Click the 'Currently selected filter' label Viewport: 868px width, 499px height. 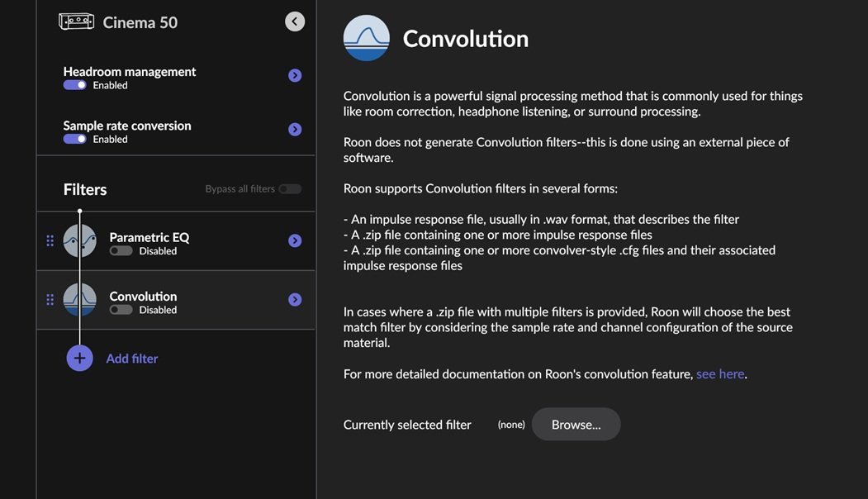point(407,425)
